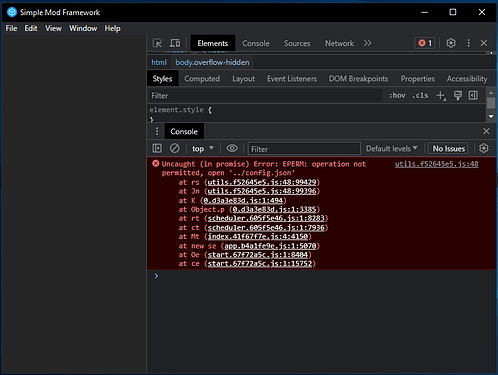498x375 pixels.
Task: Click the Simple Mod Framework app icon
Action: [12, 12]
